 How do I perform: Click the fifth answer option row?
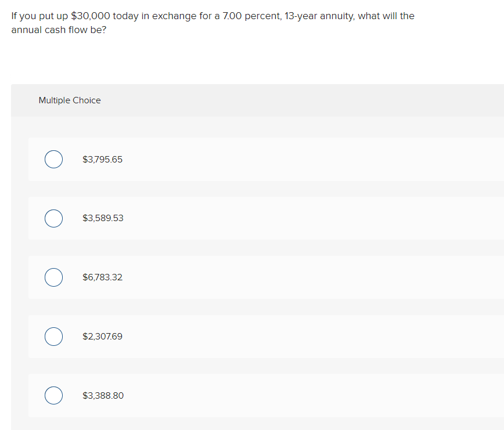click(x=232, y=395)
